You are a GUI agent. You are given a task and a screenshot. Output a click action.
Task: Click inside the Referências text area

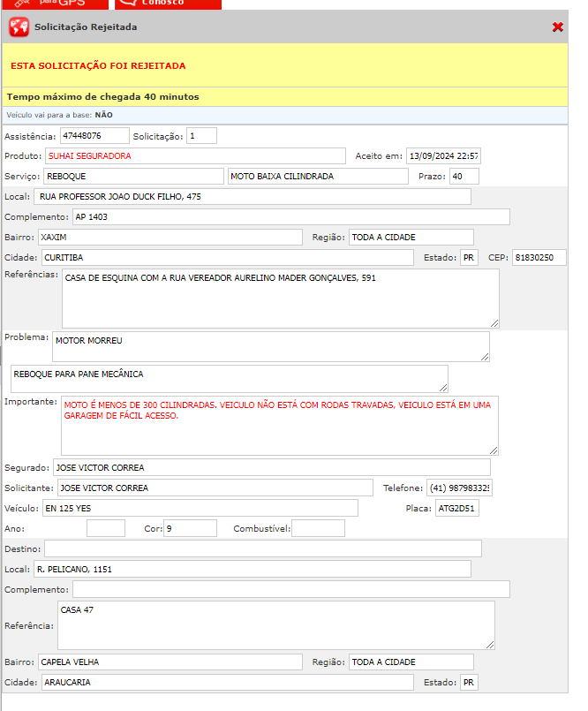click(280, 299)
